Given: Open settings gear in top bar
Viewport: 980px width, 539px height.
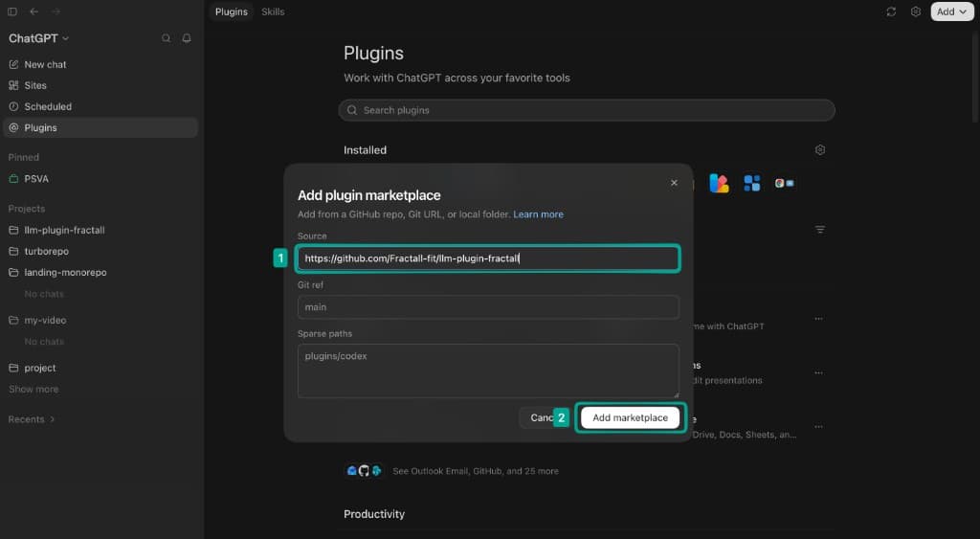Looking at the screenshot, I should tap(916, 11).
